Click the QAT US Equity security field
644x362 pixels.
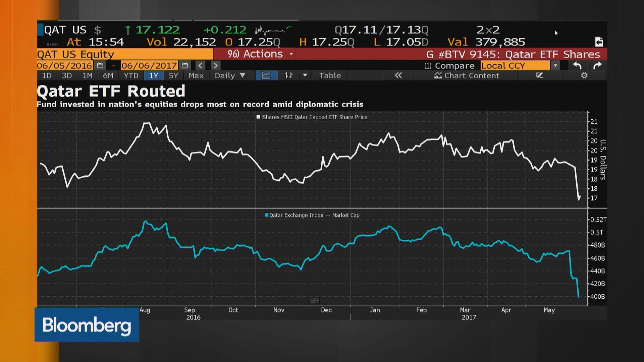125,54
